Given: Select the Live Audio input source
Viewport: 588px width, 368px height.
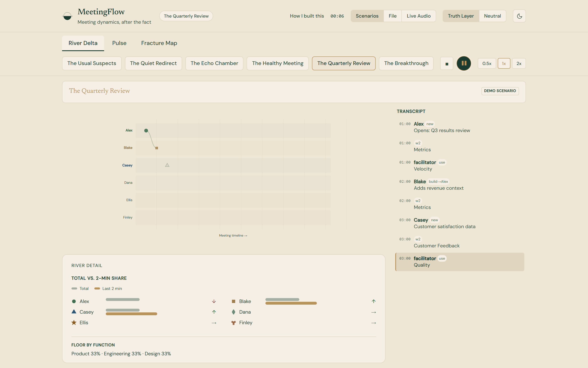Looking at the screenshot, I should click(418, 16).
